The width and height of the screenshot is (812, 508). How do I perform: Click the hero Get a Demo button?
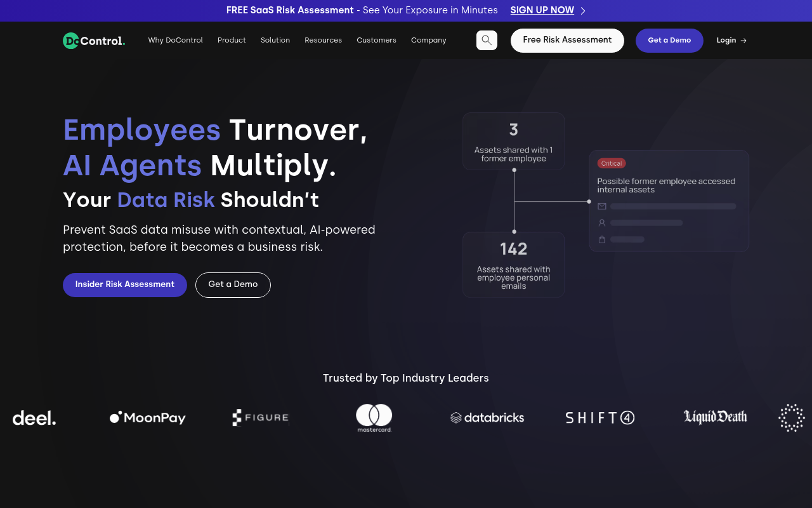[233, 284]
